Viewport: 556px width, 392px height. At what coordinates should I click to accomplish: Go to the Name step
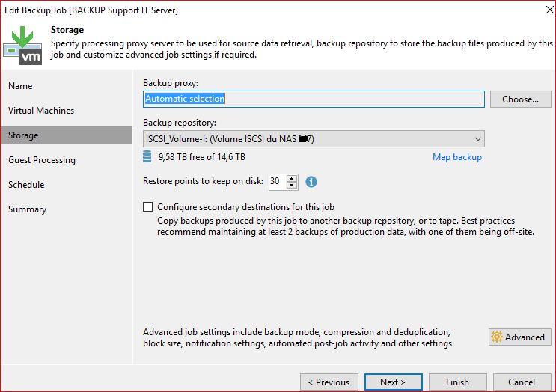point(21,86)
